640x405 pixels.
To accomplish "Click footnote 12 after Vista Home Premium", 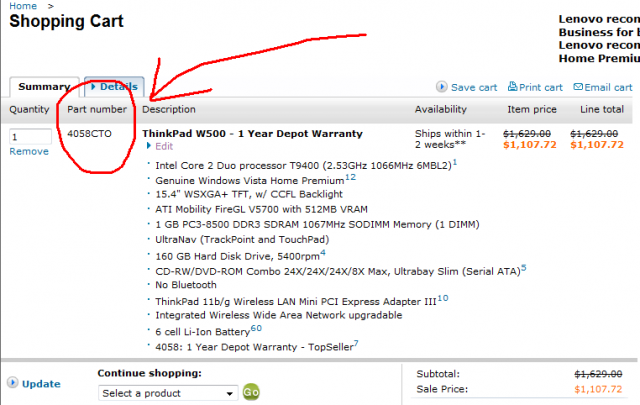I will pos(351,177).
